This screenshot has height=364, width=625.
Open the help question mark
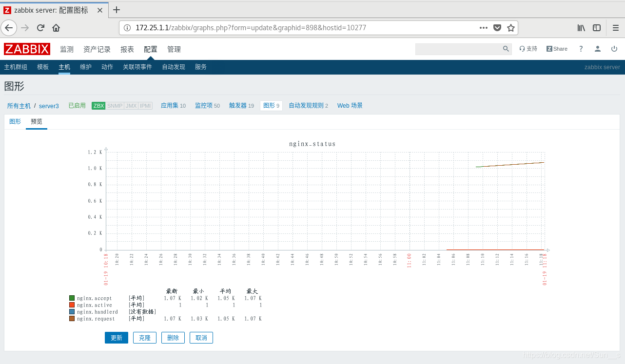tap(581, 49)
